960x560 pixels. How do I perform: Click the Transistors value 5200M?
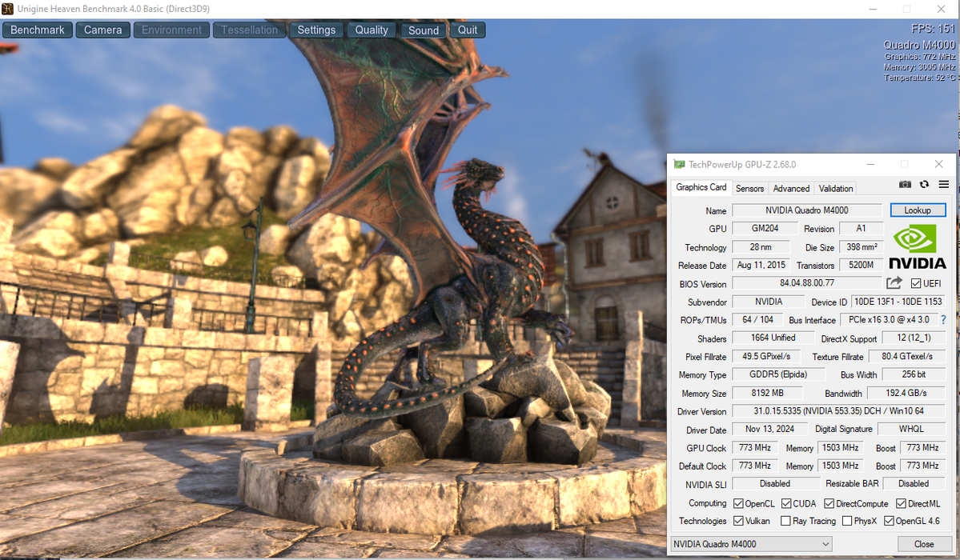[x=861, y=265]
